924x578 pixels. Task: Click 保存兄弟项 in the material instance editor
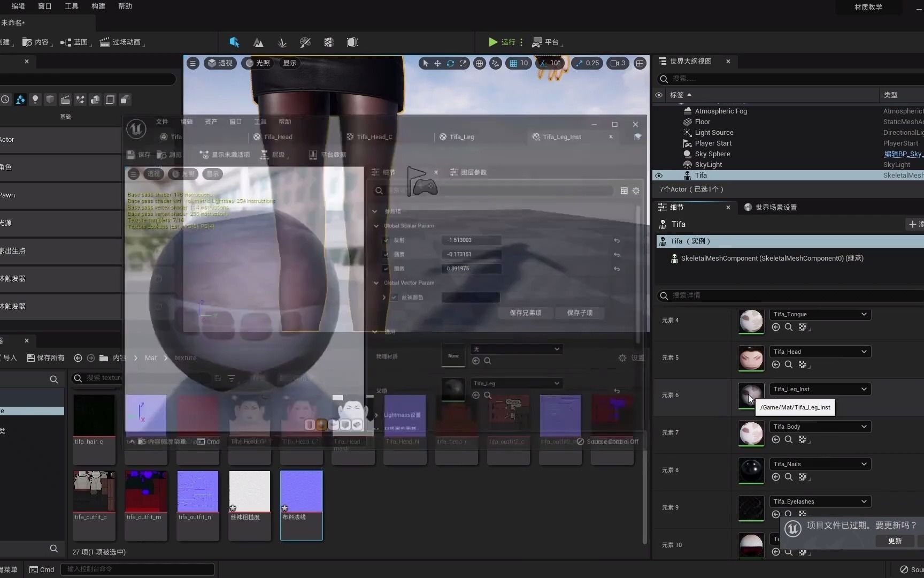click(525, 313)
